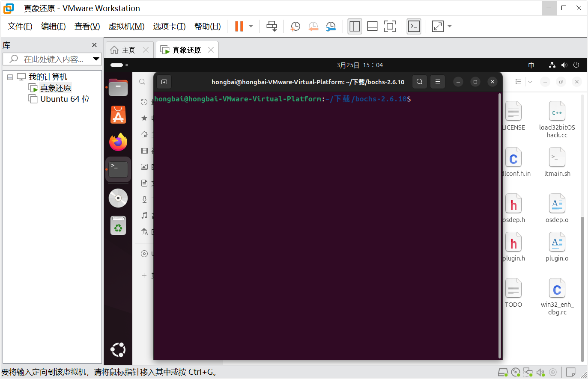Open the Recent item in Files sidebar
Image resolution: width=588 pixels, height=379 pixels.
(144, 102)
